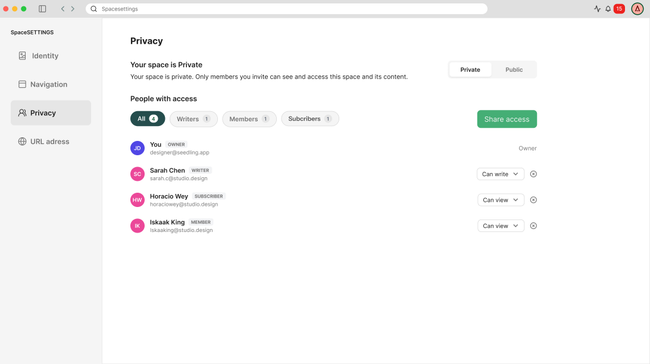Screen dimensions: 650x364
Task: Click the URL adress globe icon
Action: 22,141
